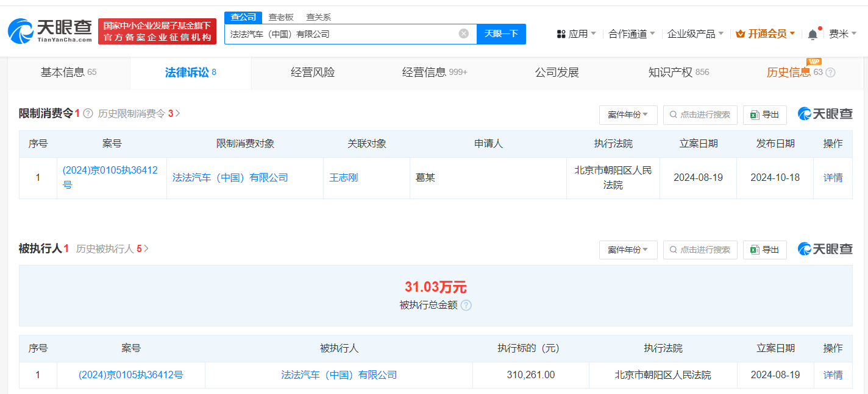Click the 2024-10-18 发布日期 cell
The image size is (868, 394).
click(x=775, y=178)
